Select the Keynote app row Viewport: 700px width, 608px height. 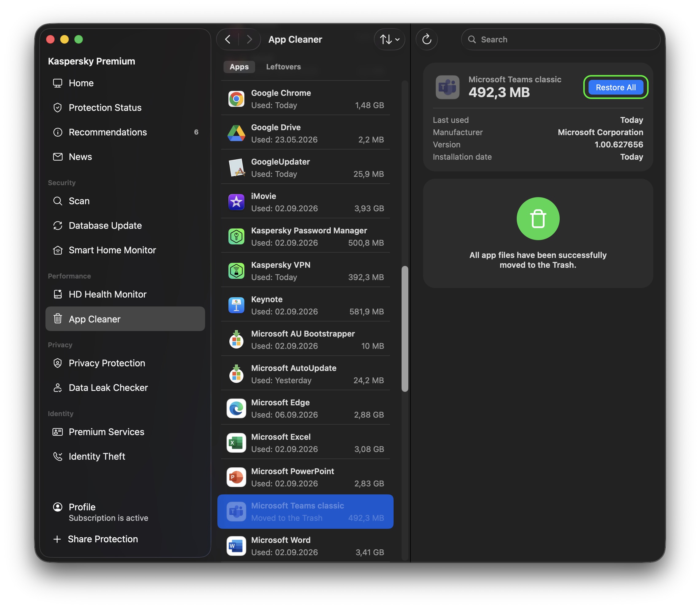[x=305, y=305]
